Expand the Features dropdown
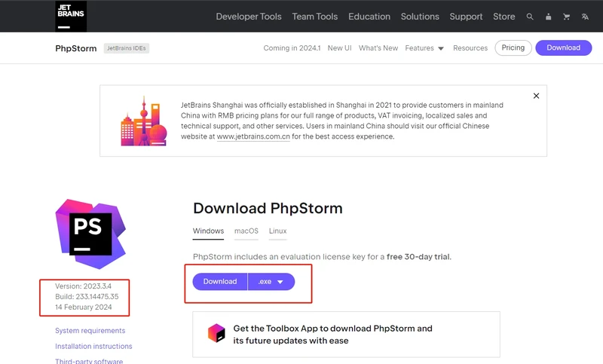Image resolution: width=603 pixels, height=364 pixels. [x=424, y=48]
